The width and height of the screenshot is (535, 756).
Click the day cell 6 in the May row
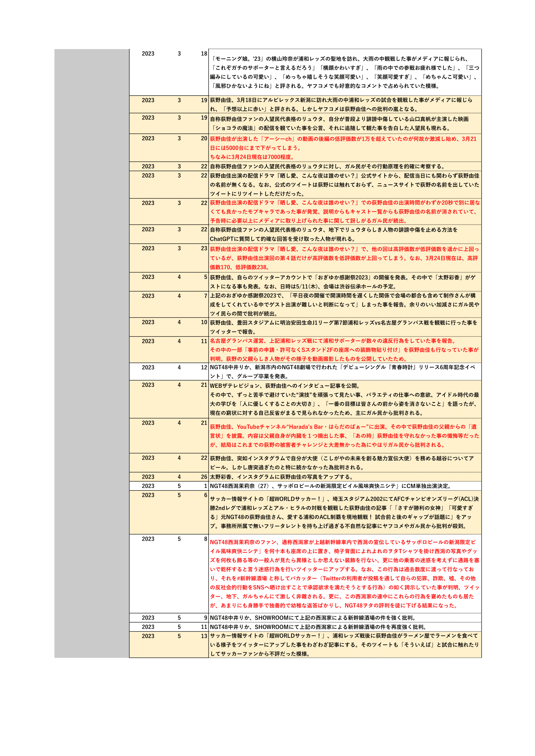click(x=205, y=495)
